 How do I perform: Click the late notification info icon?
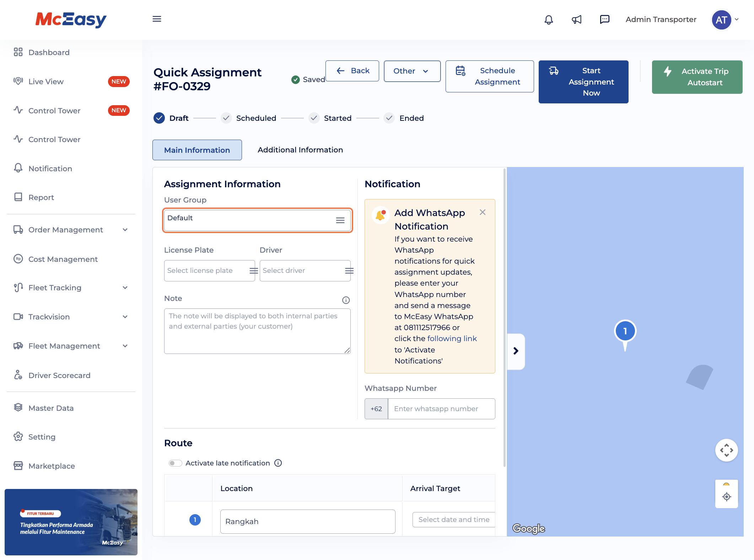(x=278, y=463)
